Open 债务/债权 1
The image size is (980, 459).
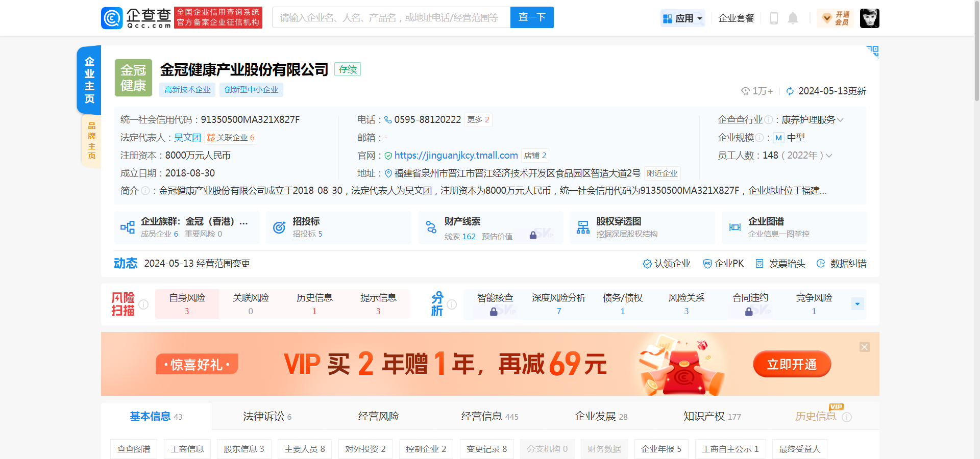[x=623, y=304]
